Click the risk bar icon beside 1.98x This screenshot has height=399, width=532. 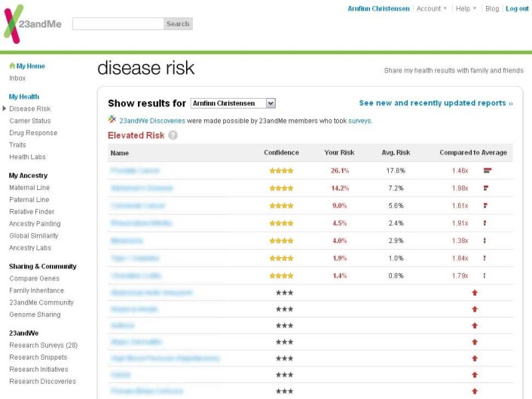[x=486, y=188]
